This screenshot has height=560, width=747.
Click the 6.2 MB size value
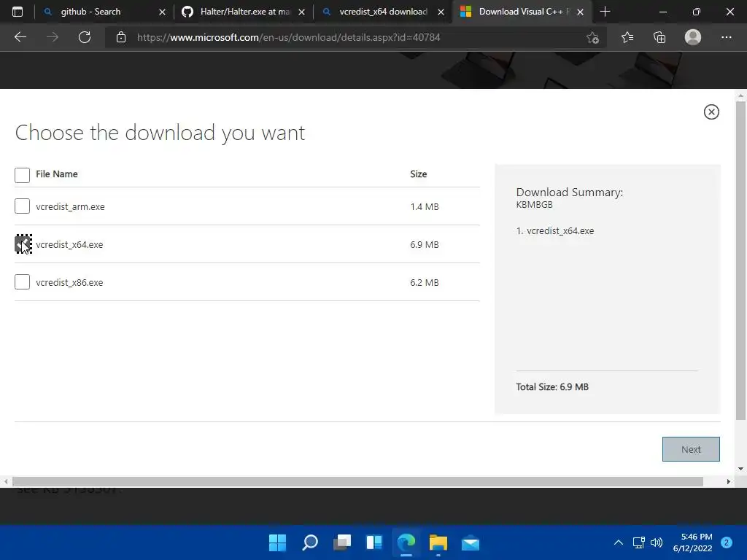pos(424,282)
